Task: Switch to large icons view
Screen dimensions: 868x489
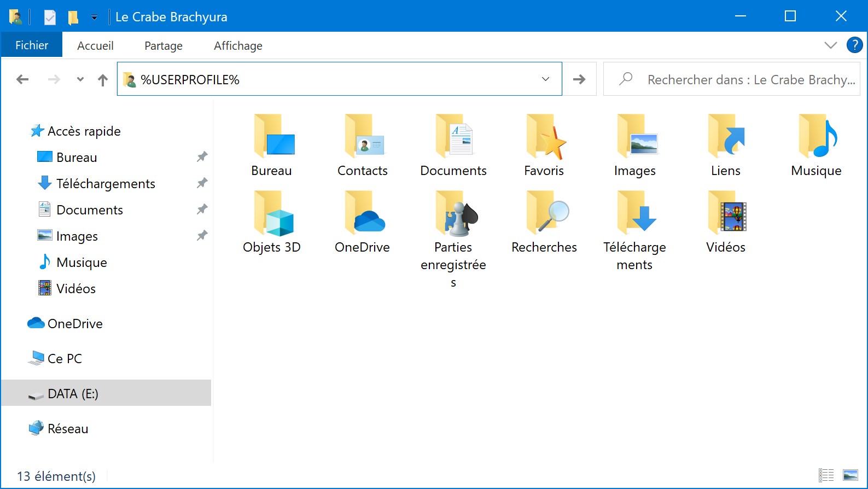Action: click(x=850, y=475)
